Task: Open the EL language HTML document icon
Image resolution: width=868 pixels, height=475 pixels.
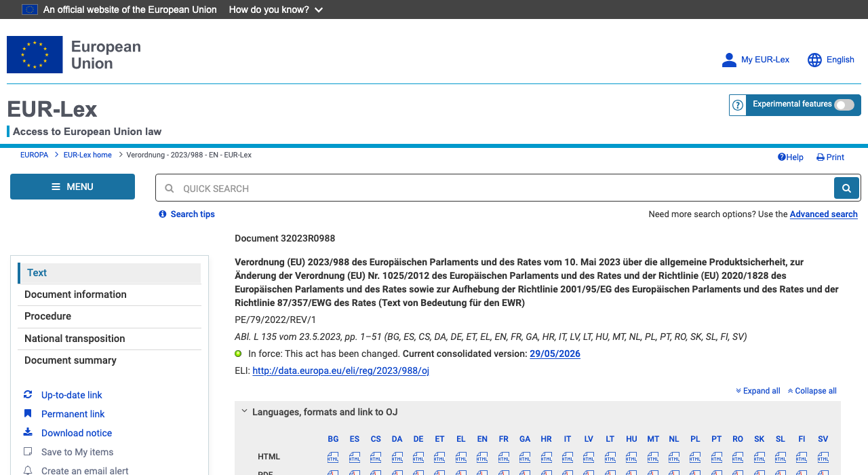Action: click(461, 457)
